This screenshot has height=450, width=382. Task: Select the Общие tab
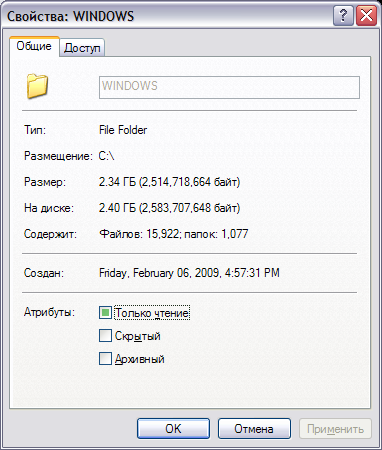click(x=34, y=46)
